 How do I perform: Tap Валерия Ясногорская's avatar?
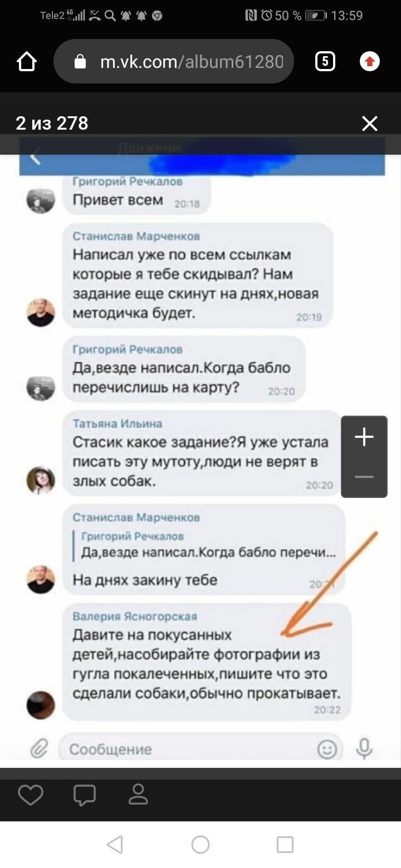(41, 705)
